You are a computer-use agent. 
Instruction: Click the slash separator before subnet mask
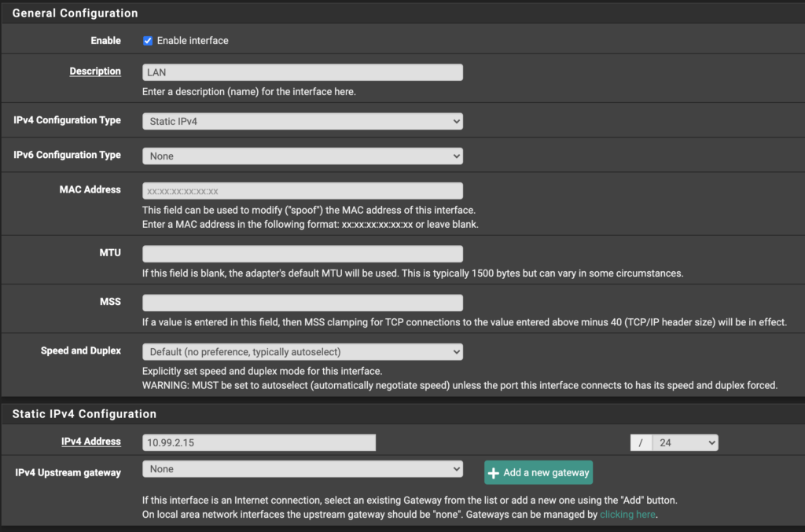coord(641,442)
